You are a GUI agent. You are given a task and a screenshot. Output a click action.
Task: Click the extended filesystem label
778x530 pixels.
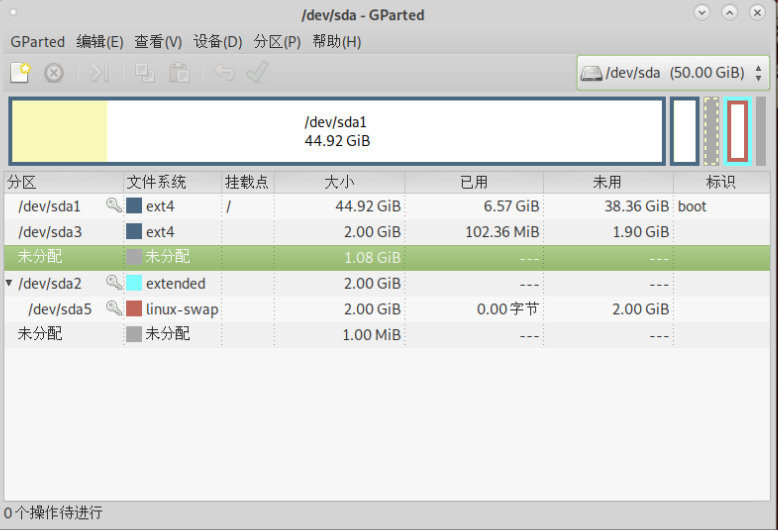[x=176, y=283]
